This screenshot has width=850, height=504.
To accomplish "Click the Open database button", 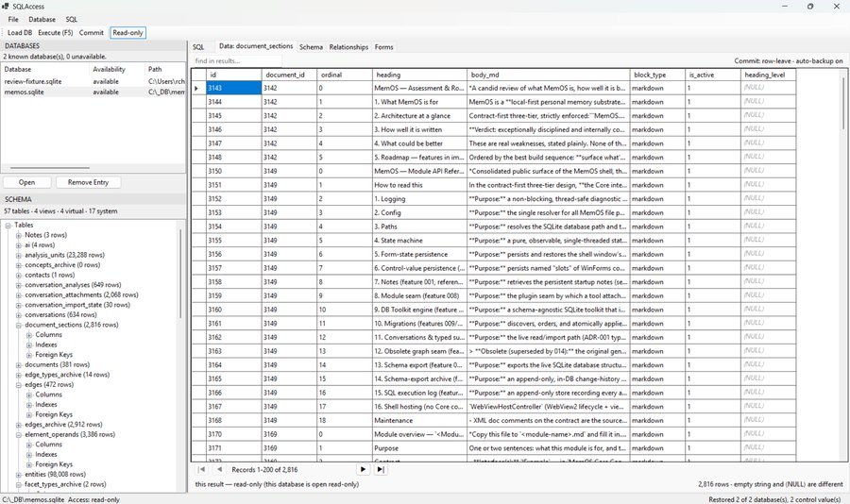I will point(26,183).
